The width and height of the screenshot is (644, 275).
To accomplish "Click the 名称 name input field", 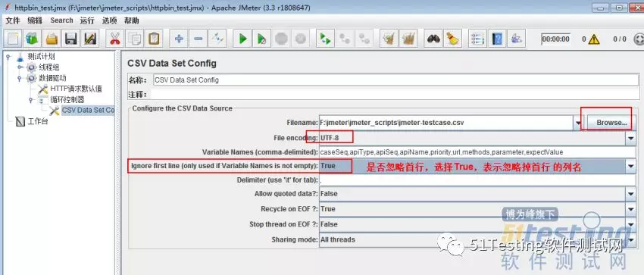I will tap(395, 80).
